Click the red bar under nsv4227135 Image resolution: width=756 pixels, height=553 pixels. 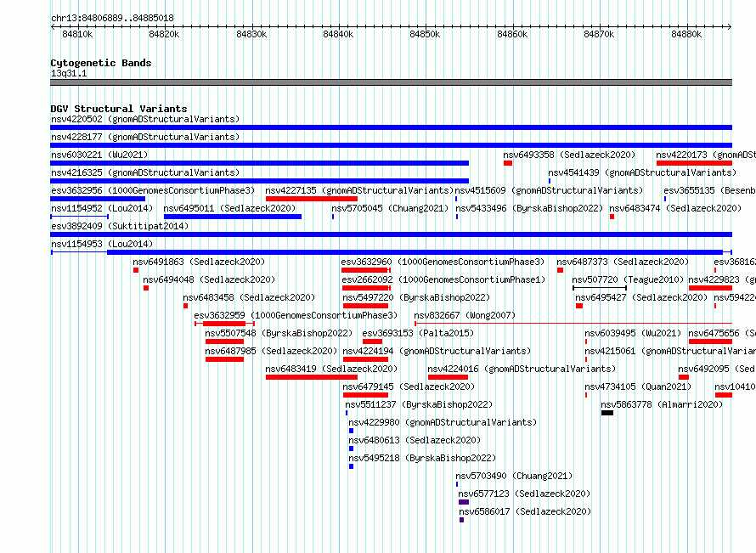(312, 199)
